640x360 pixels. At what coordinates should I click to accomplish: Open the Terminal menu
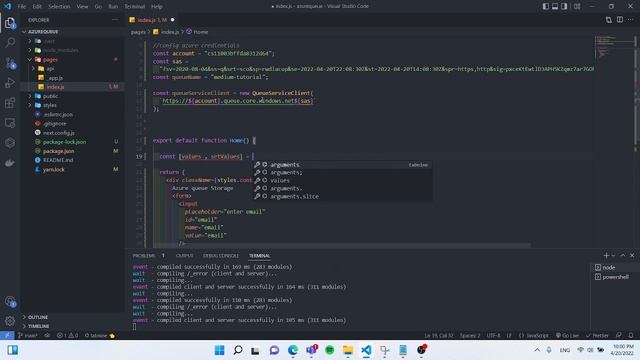coord(135,7)
